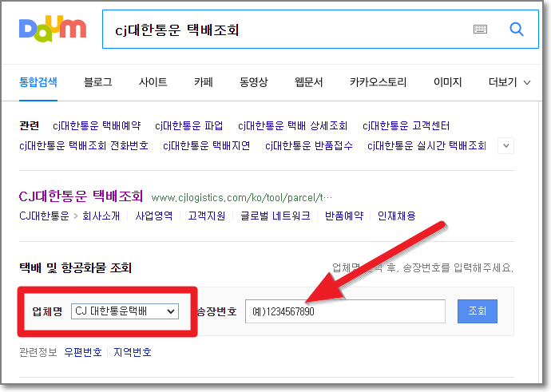The image size is (551, 392).
Task: Click the 관련 label text
Action: [29, 126]
